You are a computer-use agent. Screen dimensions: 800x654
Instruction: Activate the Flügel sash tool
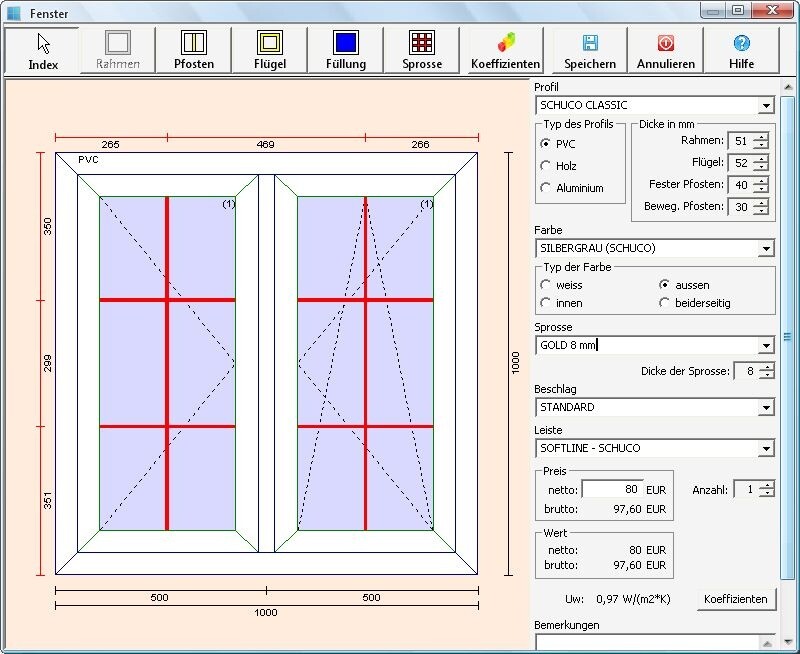[x=270, y=51]
